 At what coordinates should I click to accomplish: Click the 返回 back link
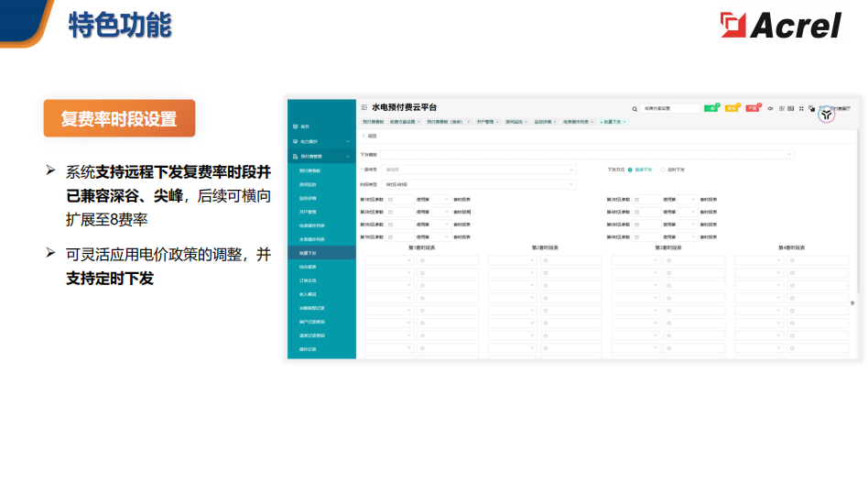tap(373, 136)
